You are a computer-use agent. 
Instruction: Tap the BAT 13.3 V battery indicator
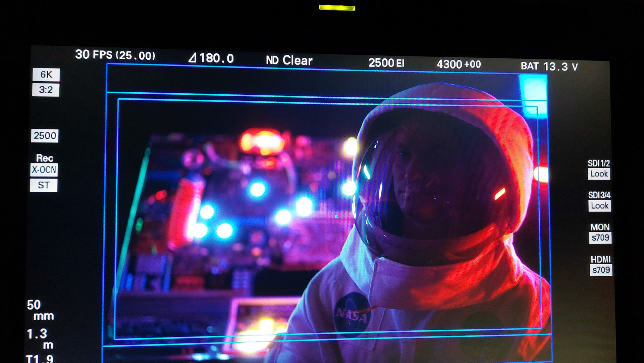coord(549,66)
